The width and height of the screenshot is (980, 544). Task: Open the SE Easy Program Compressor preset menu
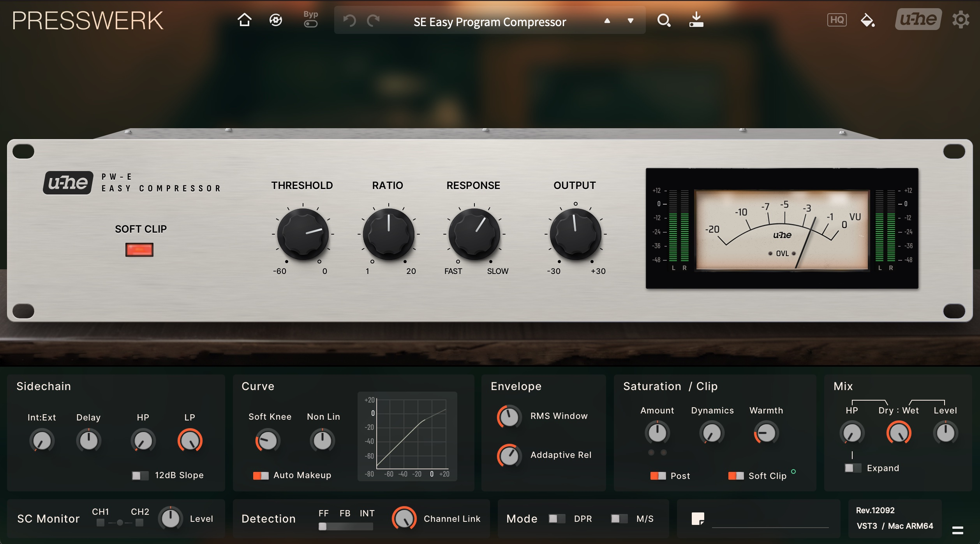[x=489, y=22]
